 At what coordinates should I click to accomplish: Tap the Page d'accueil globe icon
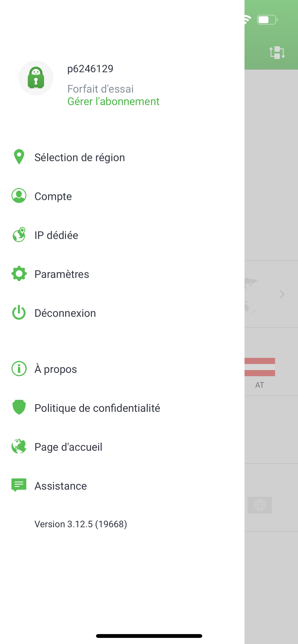pos(19,446)
